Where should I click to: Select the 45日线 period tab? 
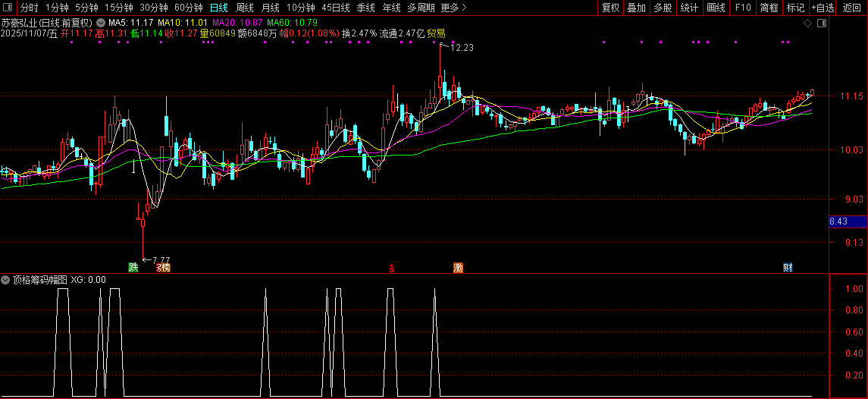tap(336, 8)
